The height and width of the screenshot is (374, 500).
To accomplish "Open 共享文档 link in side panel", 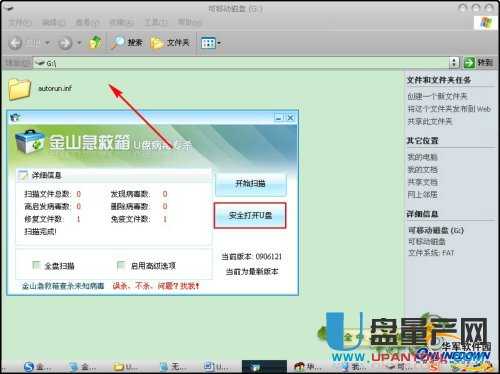I will [422, 182].
